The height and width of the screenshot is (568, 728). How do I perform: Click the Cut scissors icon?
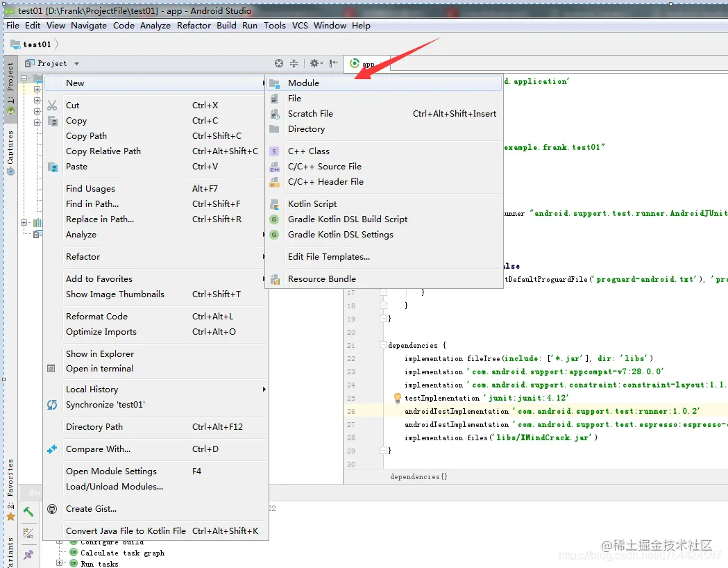point(52,106)
